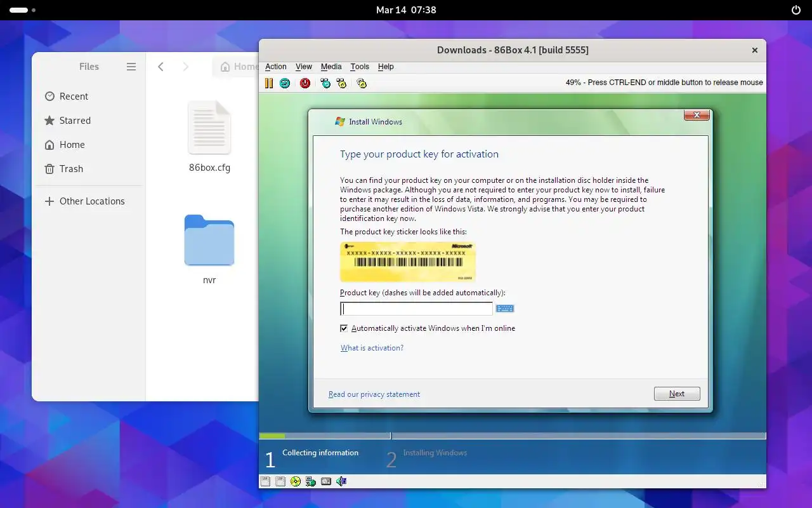Open the Help menu
This screenshot has width=812, height=508.
(x=386, y=67)
